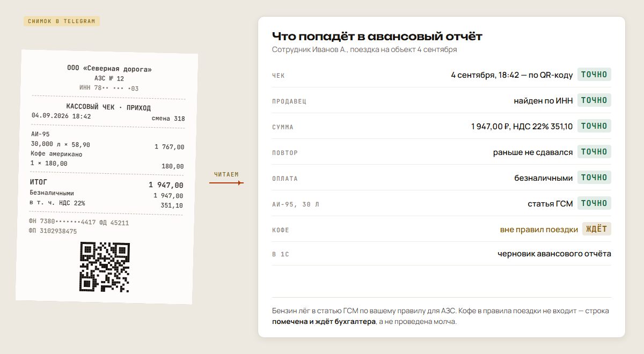
Task: Select «4 сентября, 18:42 — по QR-коду» value
Action: click(512, 75)
